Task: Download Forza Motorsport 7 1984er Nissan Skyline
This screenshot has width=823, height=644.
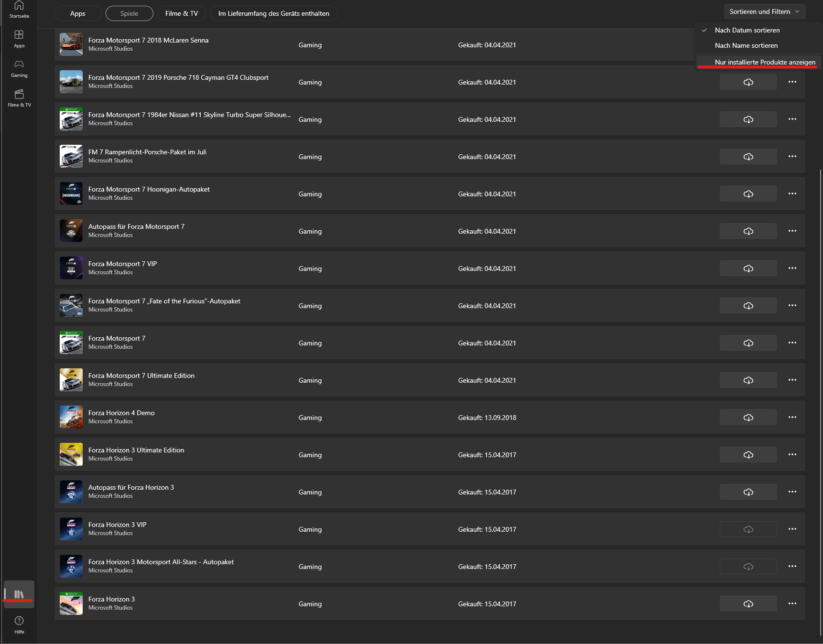Action: [748, 119]
